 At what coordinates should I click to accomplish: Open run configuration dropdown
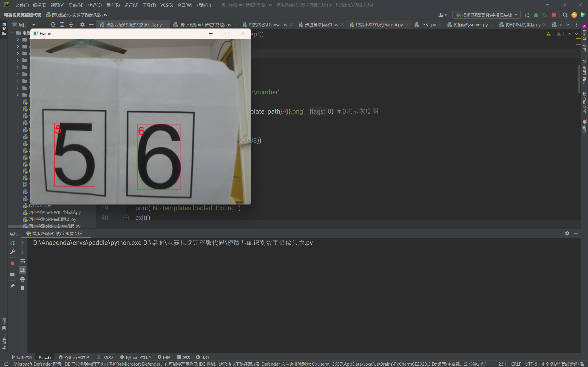tap(487, 15)
